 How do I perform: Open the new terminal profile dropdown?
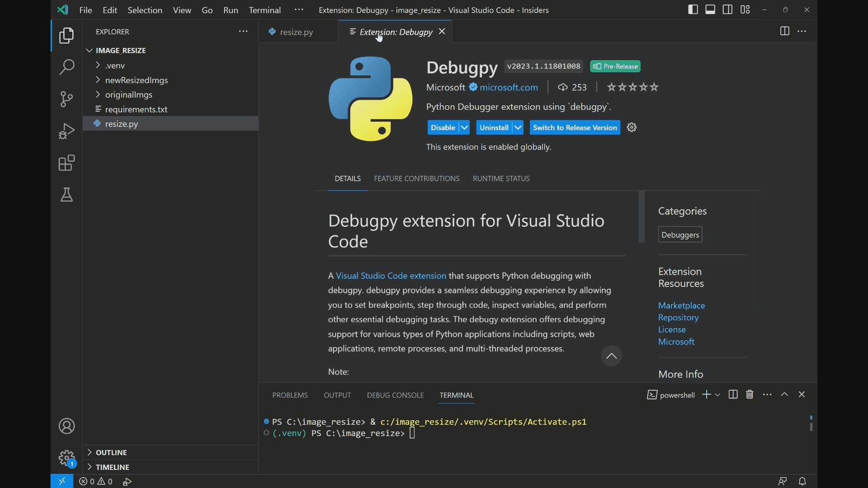pos(717,395)
